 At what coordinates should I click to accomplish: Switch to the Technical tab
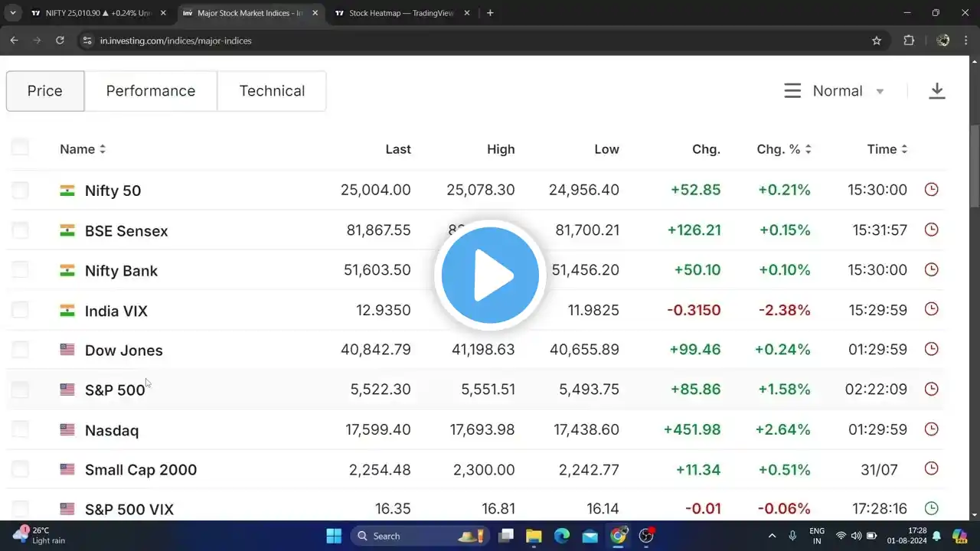pyautogui.click(x=272, y=91)
